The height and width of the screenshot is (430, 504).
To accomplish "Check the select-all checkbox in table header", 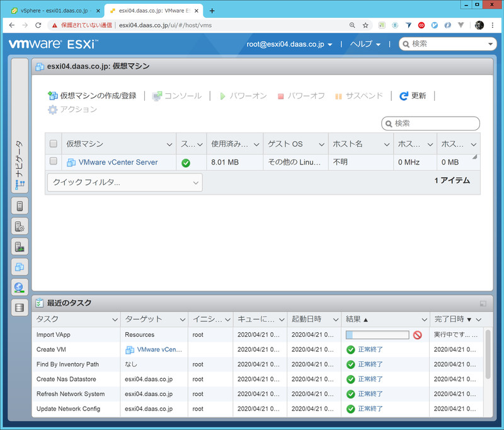I will 54,144.
